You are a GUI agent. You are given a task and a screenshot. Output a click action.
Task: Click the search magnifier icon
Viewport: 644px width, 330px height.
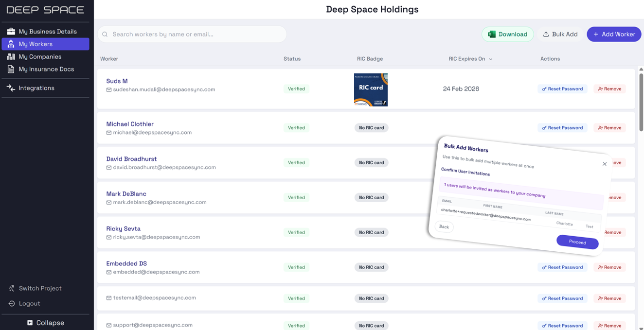tap(105, 35)
